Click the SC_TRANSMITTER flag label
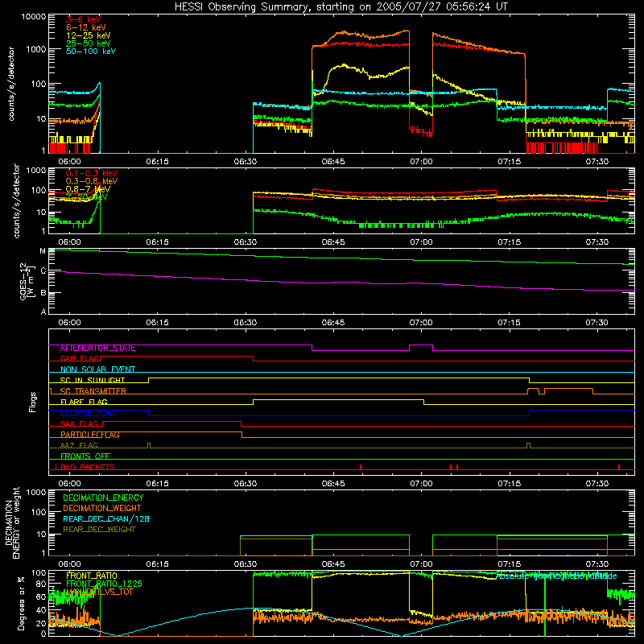 [93, 391]
